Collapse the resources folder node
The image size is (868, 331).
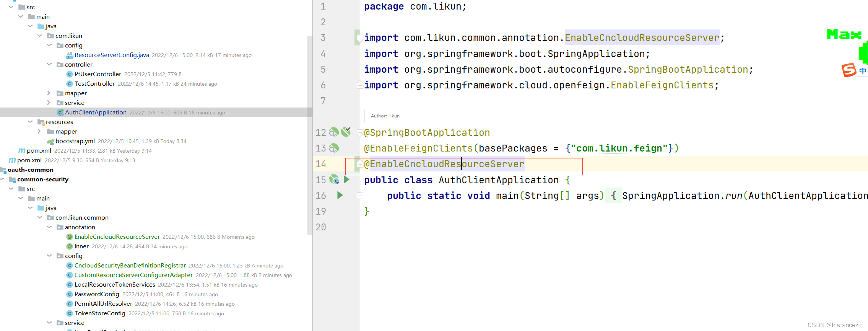(30, 122)
